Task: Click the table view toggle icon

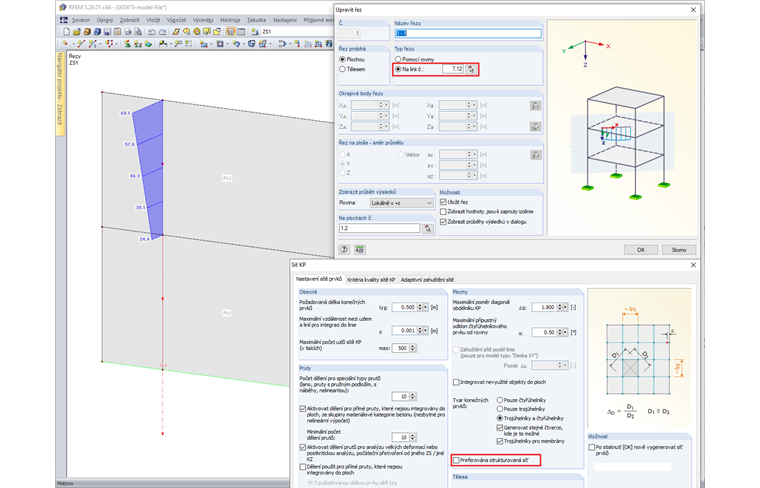Action: point(241,31)
